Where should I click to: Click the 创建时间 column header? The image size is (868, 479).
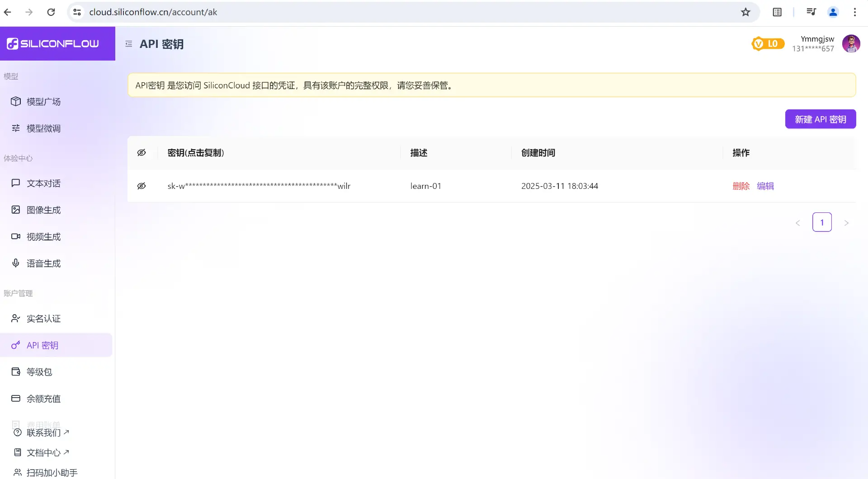538,153
